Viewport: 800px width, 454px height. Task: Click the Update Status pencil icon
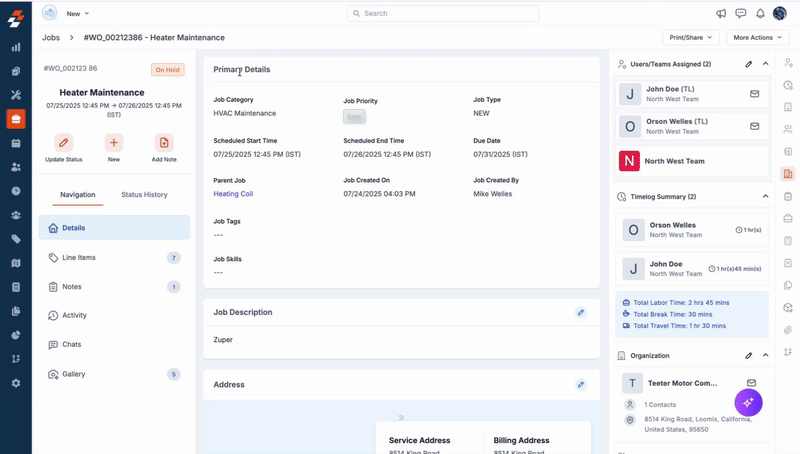(x=64, y=143)
